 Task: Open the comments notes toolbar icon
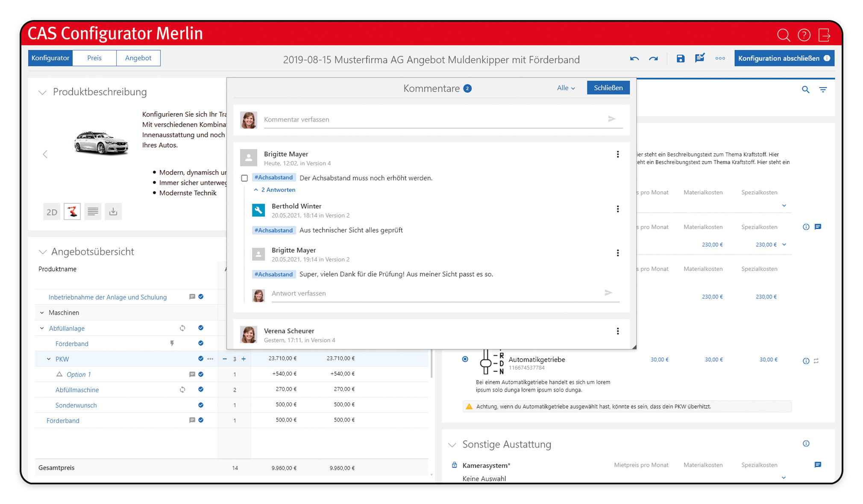pyautogui.click(x=700, y=58)
